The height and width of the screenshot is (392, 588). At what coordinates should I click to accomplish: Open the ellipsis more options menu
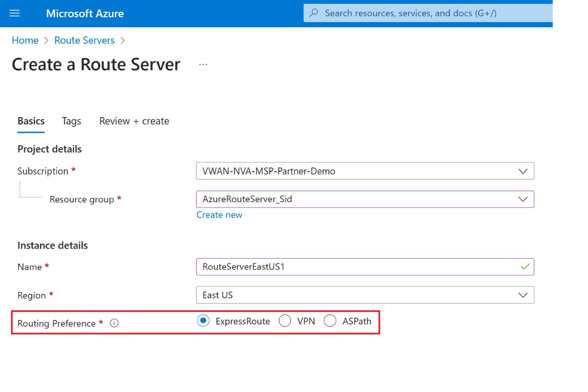[203, 64]
